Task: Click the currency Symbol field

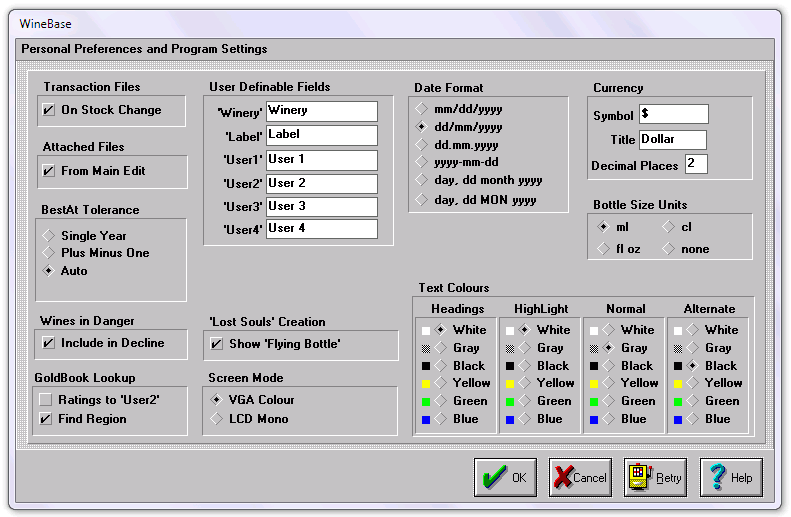Action: [x=674, y=114]
